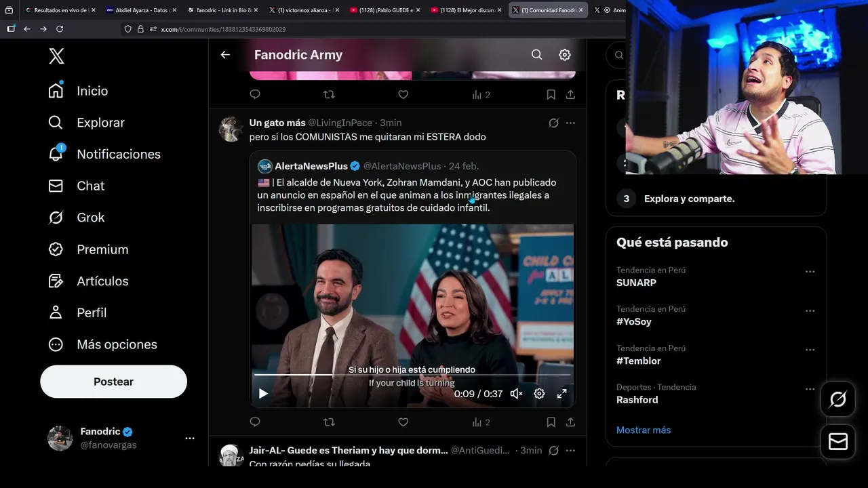Bookmark the top image post

(551, 94)
